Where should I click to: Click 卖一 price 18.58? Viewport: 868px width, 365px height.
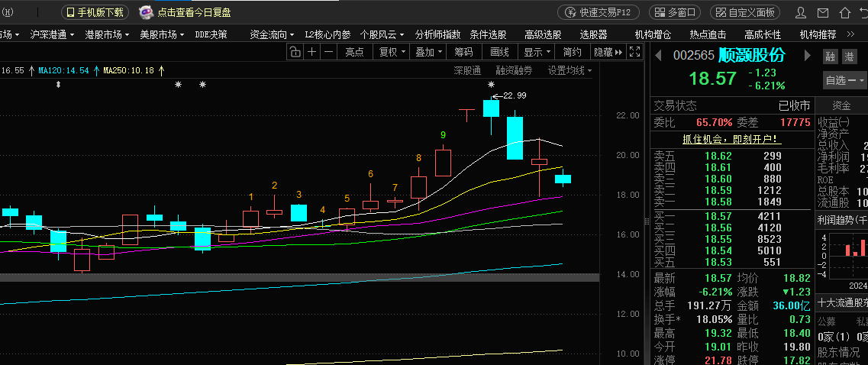718,202
